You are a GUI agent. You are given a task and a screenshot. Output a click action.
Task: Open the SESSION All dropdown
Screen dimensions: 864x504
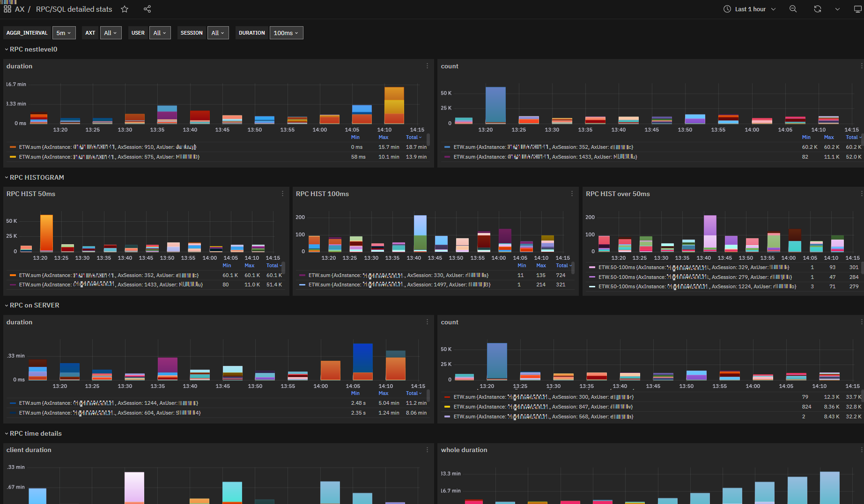pyautogui.click(x=218, y=33)
